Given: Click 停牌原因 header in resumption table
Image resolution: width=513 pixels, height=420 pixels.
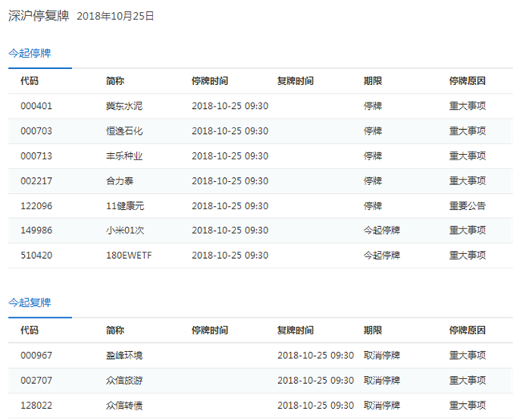Looking at the screenshot, I should (467, 330).
